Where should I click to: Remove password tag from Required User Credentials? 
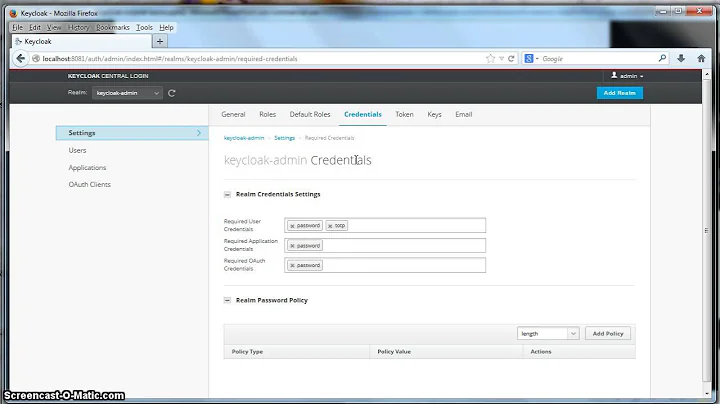click(x=292, y=226)
